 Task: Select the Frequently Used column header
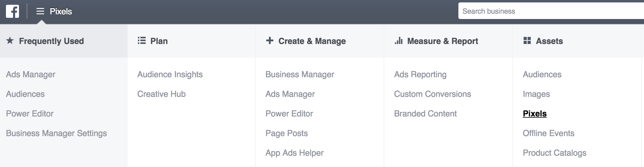coord(64,41)
